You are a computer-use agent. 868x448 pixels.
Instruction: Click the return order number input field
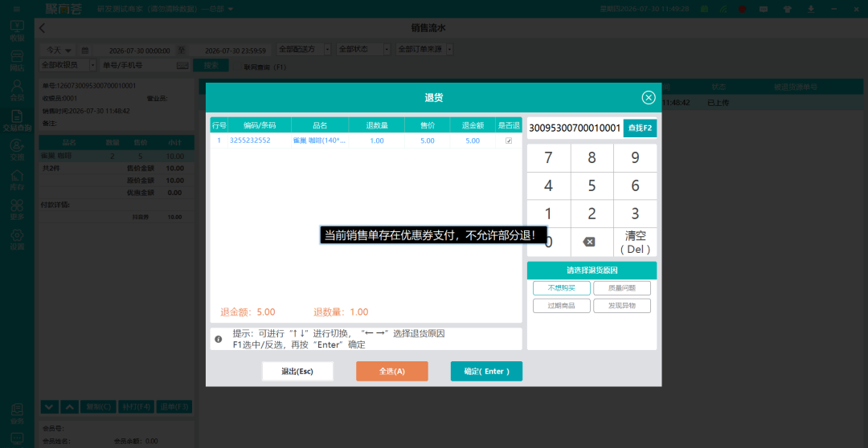point(575,128)
